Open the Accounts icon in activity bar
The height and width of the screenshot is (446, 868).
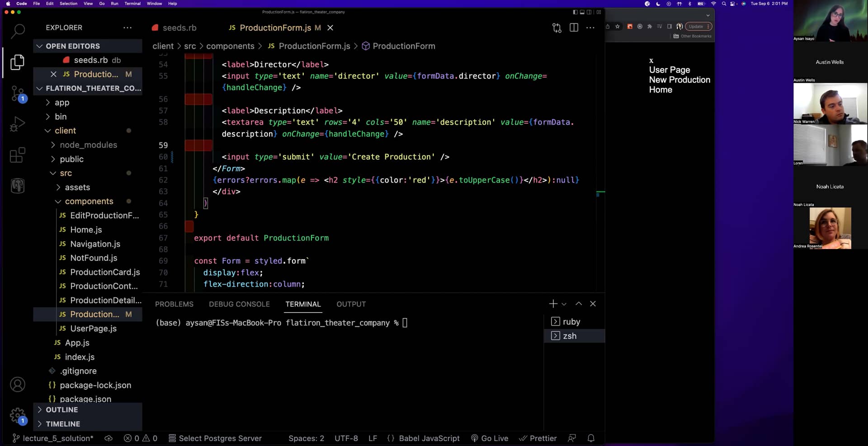[x=18, y=385]
